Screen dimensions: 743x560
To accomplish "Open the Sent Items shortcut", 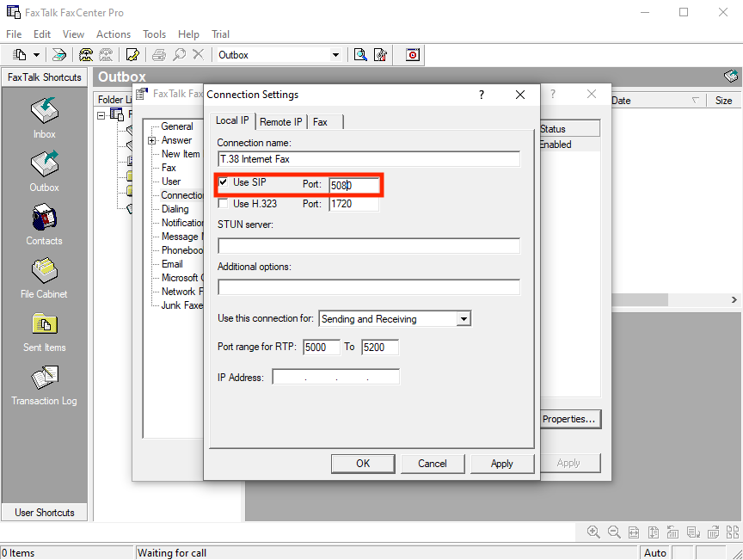I will click(x=45, y=331).
